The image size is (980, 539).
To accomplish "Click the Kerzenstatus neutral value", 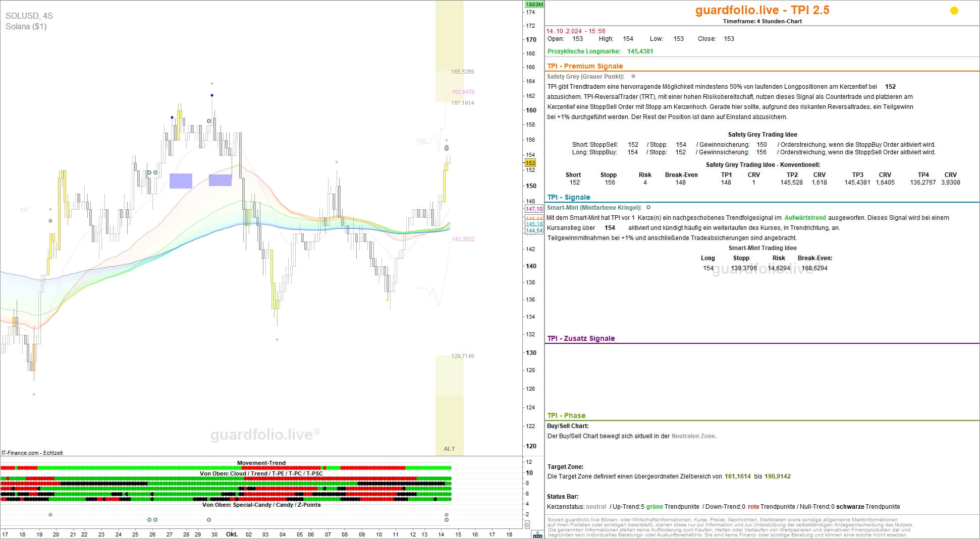I will 595,507.
